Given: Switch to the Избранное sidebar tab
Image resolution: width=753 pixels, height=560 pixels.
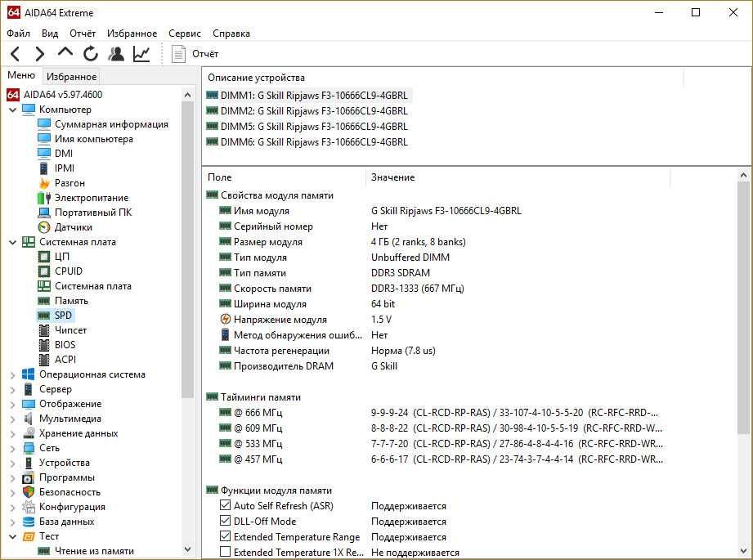Looking at the screenshot, I should tap(72, 77).
